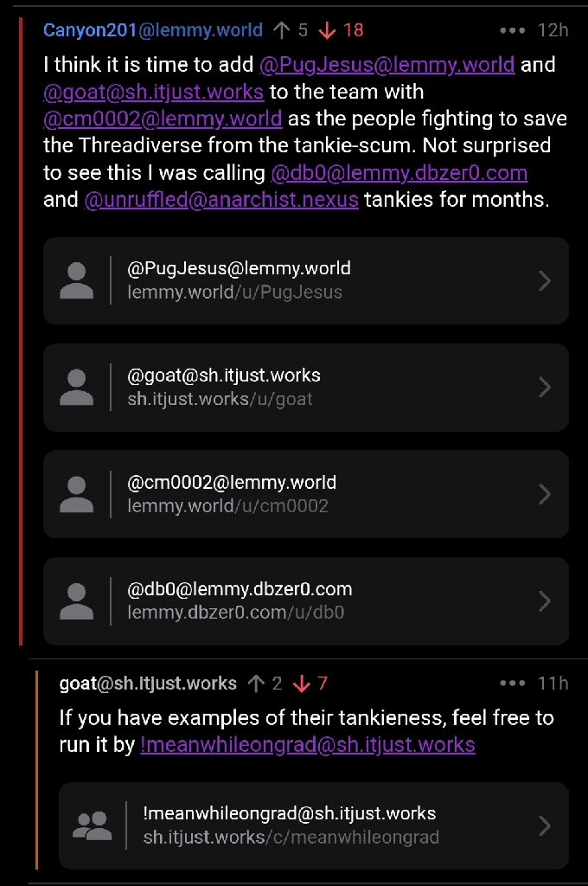Open goat@sh.itjust.works reply author profile
This screenshot has width=588, height=886.
tap(148, 684)
